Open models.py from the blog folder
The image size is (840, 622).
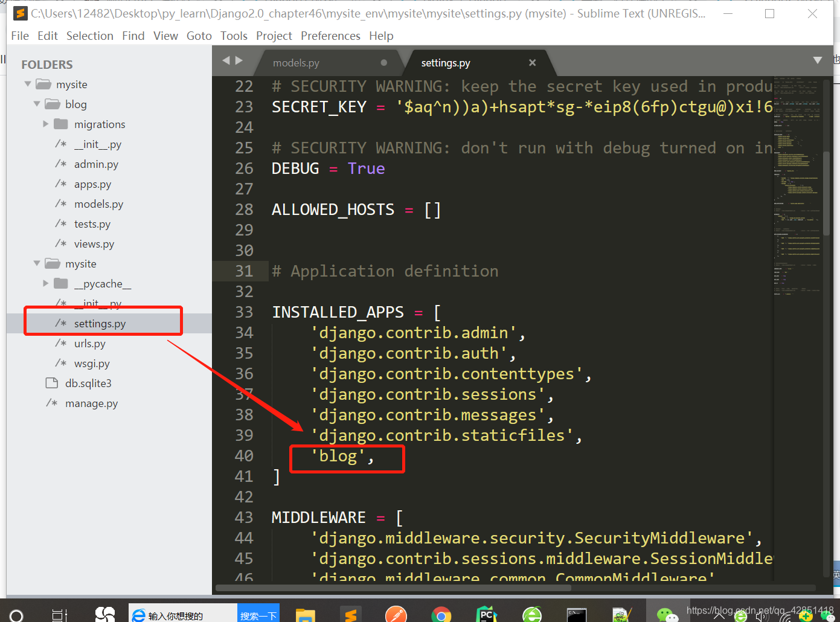[98, 204]
